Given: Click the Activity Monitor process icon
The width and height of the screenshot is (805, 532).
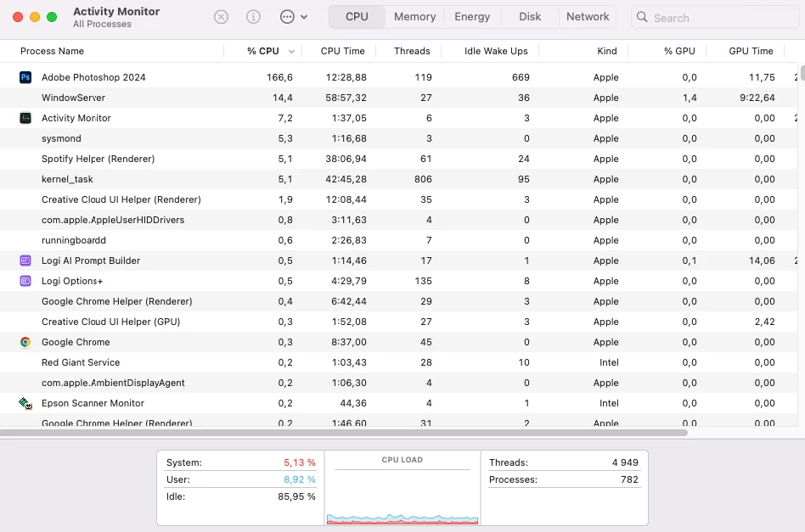Looking at the screenshot, I should coord(25,118).
